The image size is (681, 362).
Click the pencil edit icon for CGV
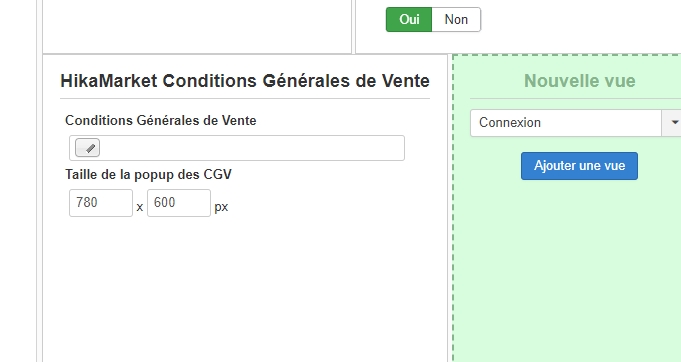pyautogui.click(x=87, y=148)
